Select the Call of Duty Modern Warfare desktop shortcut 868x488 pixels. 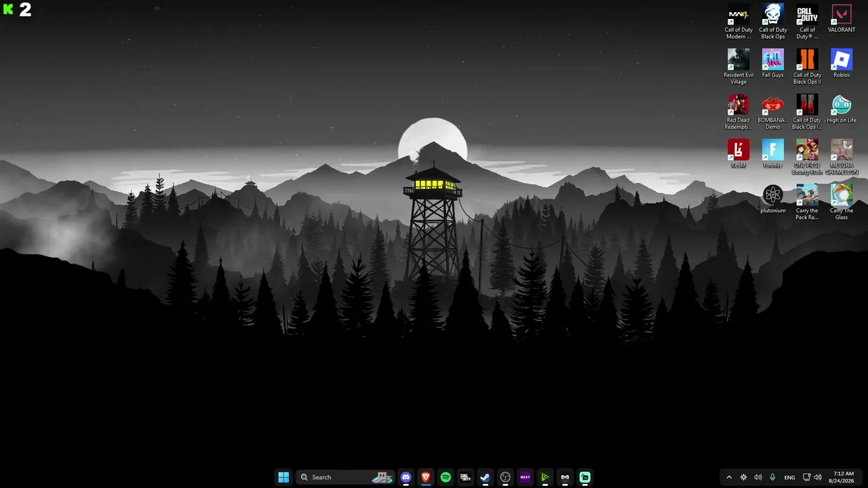click(x=738, y=22)
